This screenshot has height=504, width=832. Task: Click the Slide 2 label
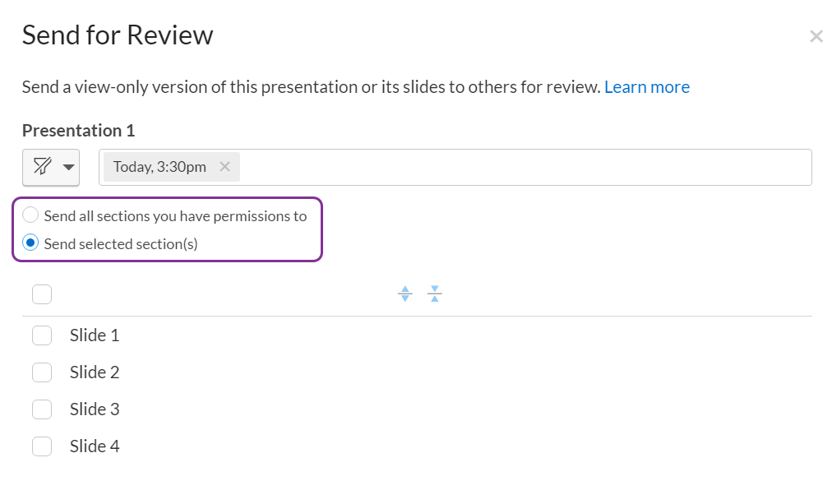pyautogui.click(x=95, y=372)
